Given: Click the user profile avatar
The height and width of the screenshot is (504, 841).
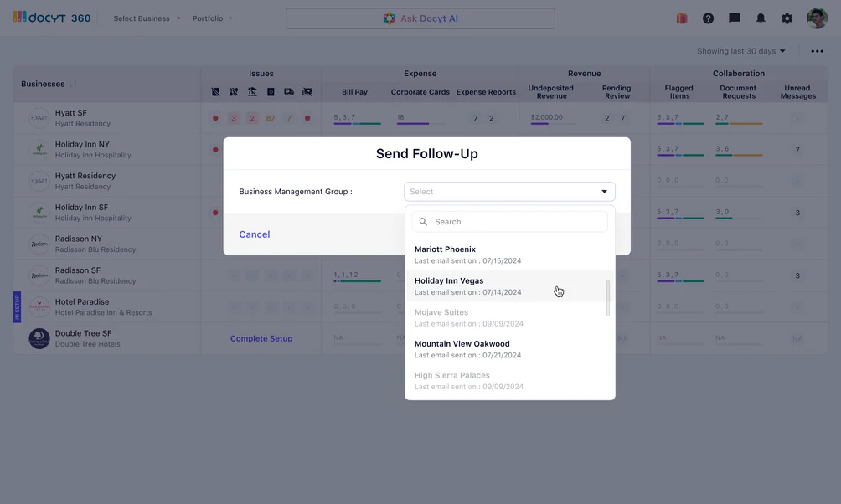Looking at the screenshot, I should coord(817,18).
